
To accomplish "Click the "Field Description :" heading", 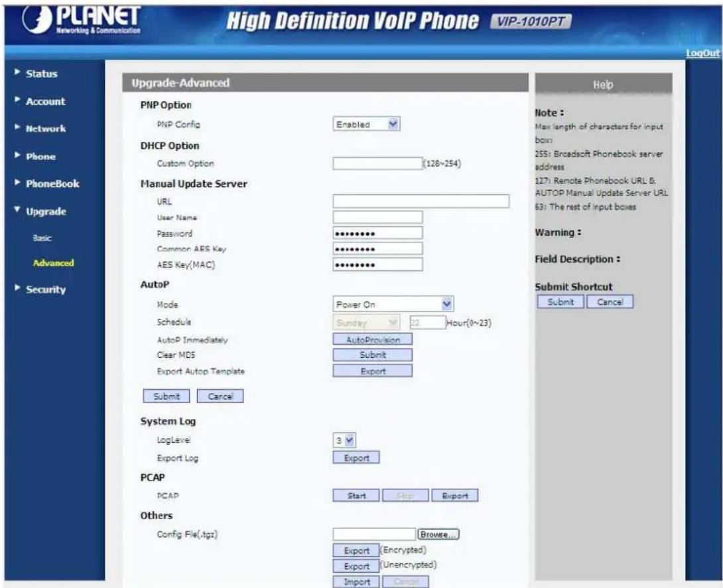I will [577, 259].
